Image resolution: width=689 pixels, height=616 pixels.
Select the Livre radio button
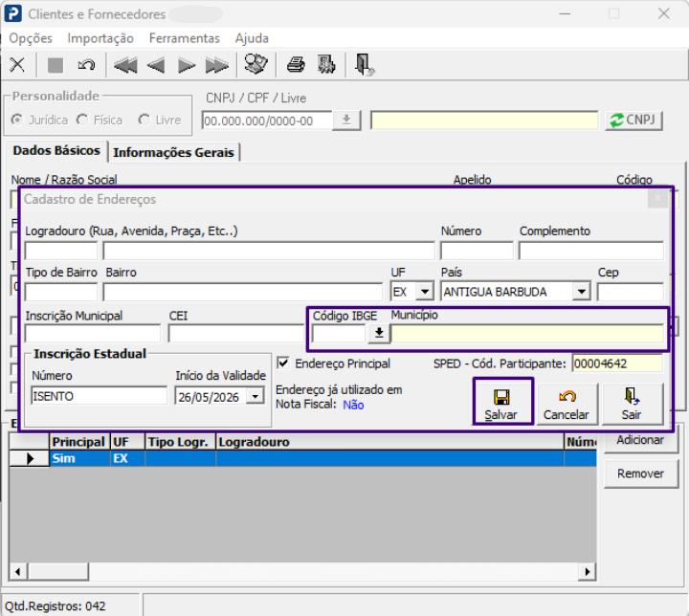pos(144,120)
